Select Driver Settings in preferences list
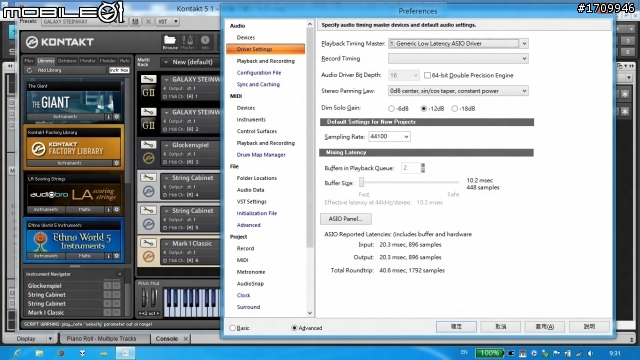640x360 pixels. click(265, 49)
